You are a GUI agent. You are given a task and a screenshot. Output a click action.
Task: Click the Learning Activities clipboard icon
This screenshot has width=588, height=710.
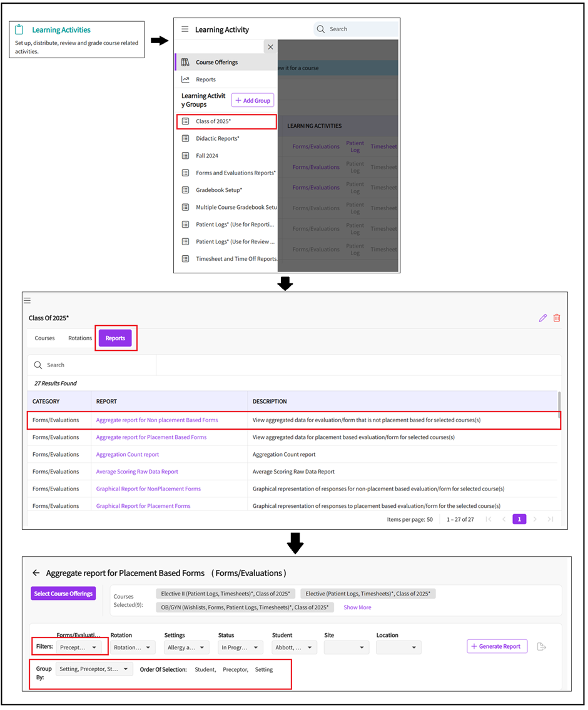pyautogui.click(x=19, y=30)
